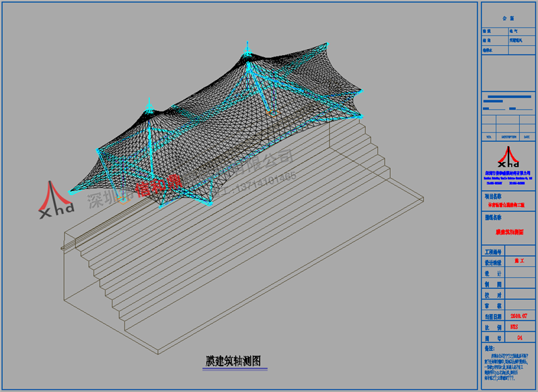The width and height of the screenshot is (538, 392).
Task: Click the NTS scale value cell
Action: 517,326
